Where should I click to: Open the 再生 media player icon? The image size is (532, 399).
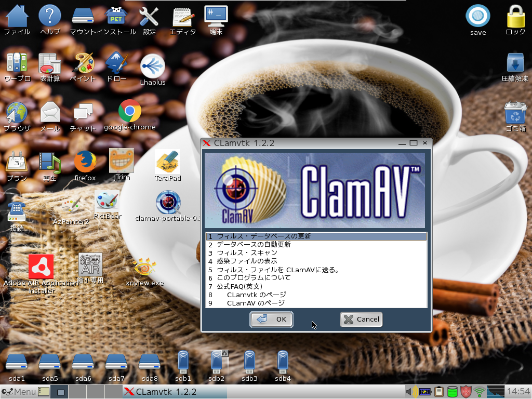pos(49,162)
